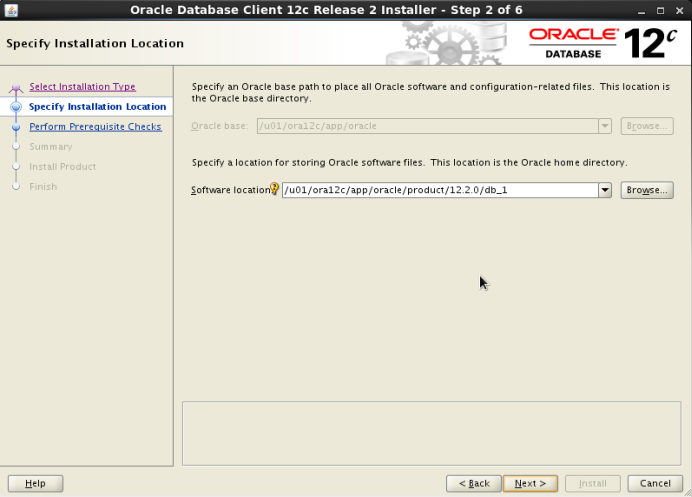The height and width of the screenshot is (497, 692).
Task: Click the empty message pane at bottom
Action: coord(432,433)
